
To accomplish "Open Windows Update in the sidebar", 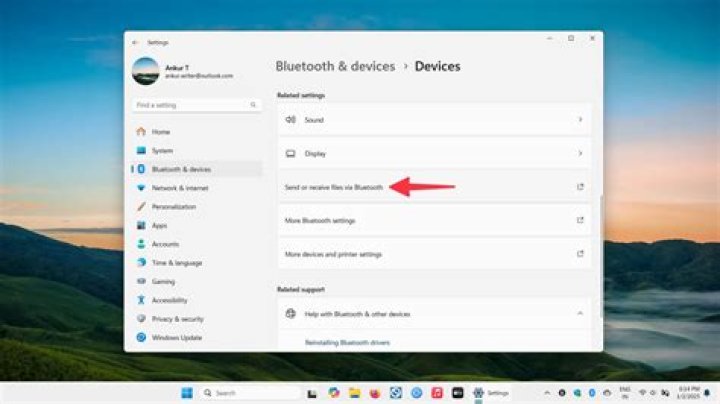I will tap(197, 338).
